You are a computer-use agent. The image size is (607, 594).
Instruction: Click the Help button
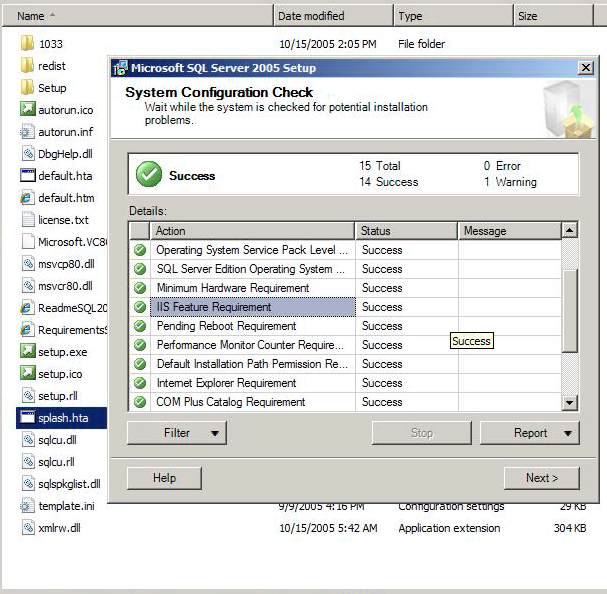tap(164, 478)
